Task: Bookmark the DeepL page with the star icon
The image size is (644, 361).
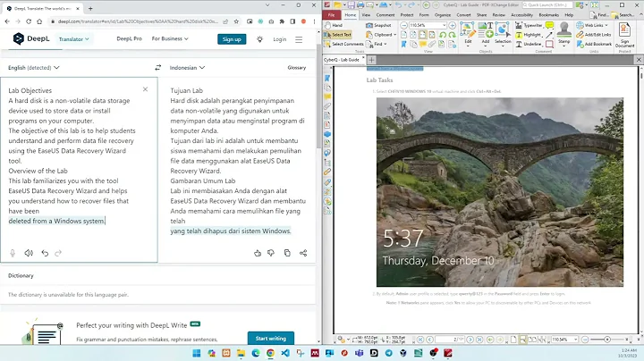Action: pyautogui.click(x=236, y=21)
